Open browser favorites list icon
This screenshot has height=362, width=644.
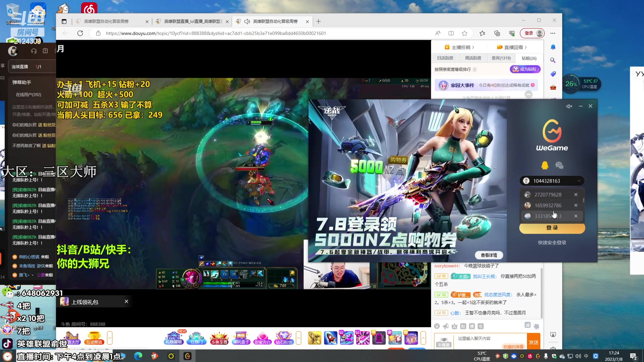click(482, 33)
